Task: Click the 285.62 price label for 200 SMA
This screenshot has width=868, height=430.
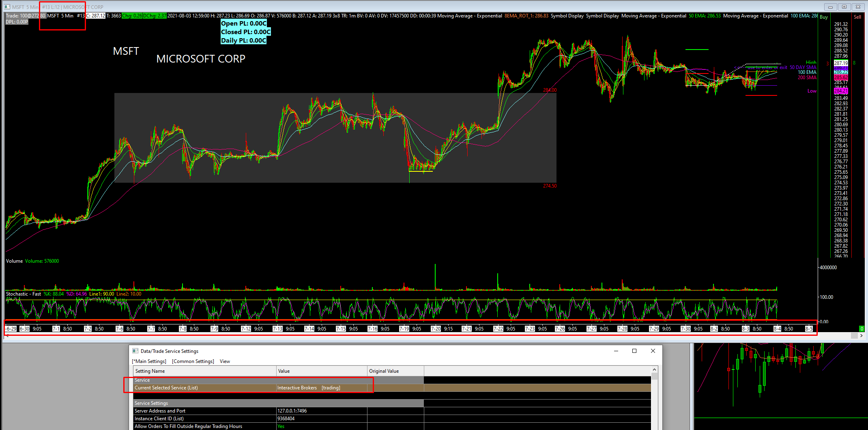Action: tap(841, 77)
